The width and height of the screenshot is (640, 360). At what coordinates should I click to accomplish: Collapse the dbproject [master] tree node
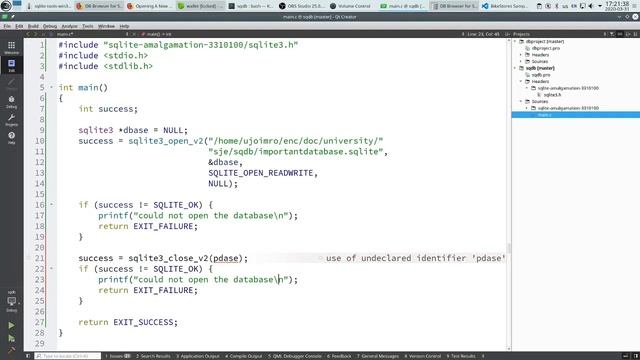tap(515, 42)
